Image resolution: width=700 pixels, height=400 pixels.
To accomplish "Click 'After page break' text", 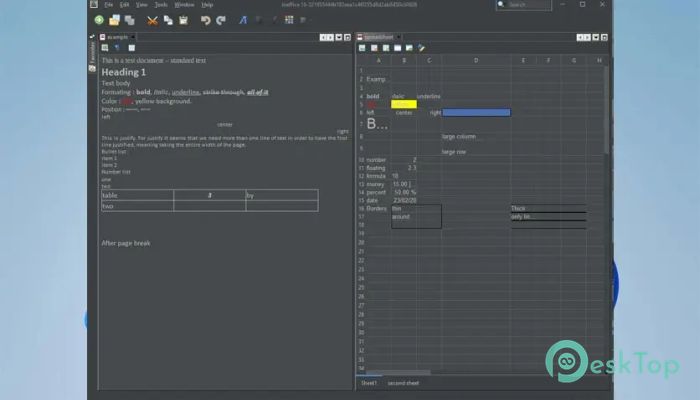I will [x=126, y=243].
